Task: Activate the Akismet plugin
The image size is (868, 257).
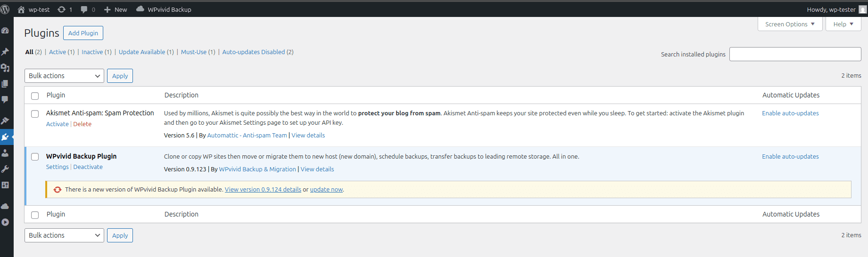Action: (58, 124)
